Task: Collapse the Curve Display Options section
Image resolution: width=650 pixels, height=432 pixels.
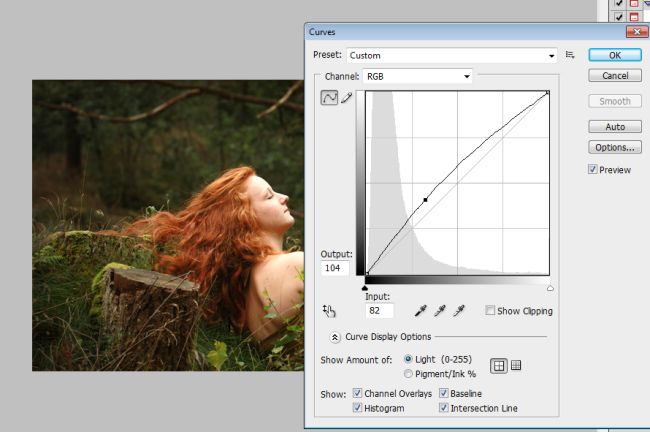Action: (335, 337)
